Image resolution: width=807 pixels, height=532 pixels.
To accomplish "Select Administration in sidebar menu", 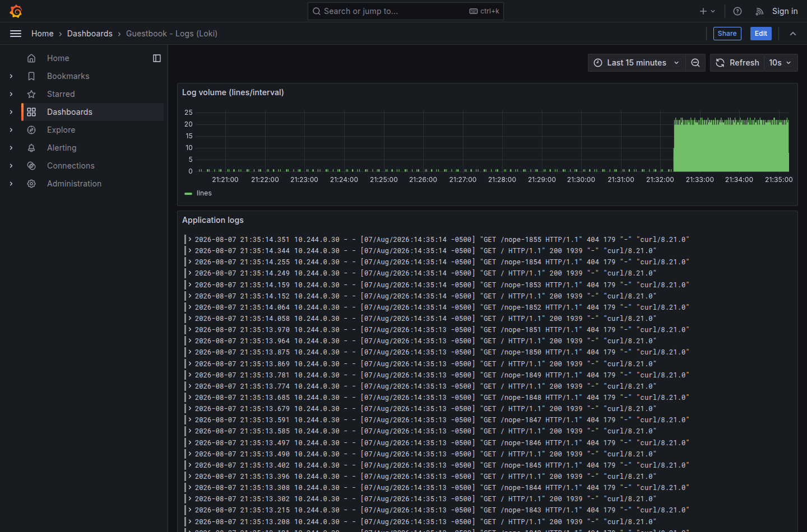I will (x=74, y=184).
